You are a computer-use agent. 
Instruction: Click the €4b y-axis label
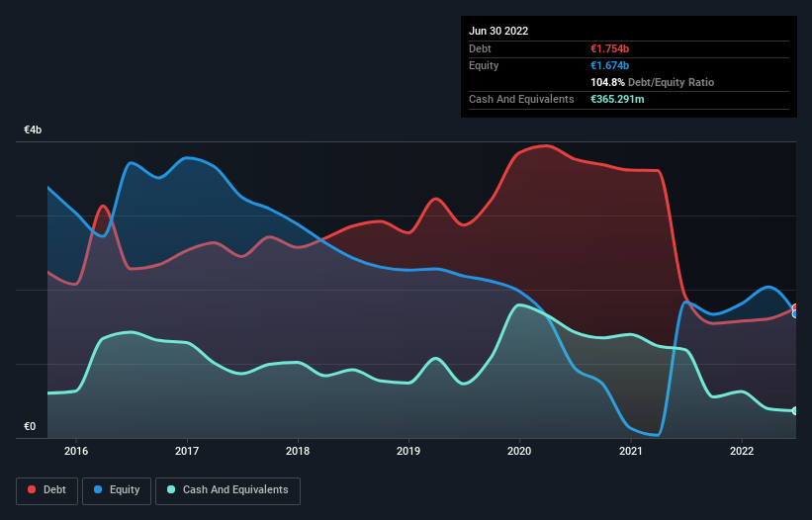click(x=33, y=130)
